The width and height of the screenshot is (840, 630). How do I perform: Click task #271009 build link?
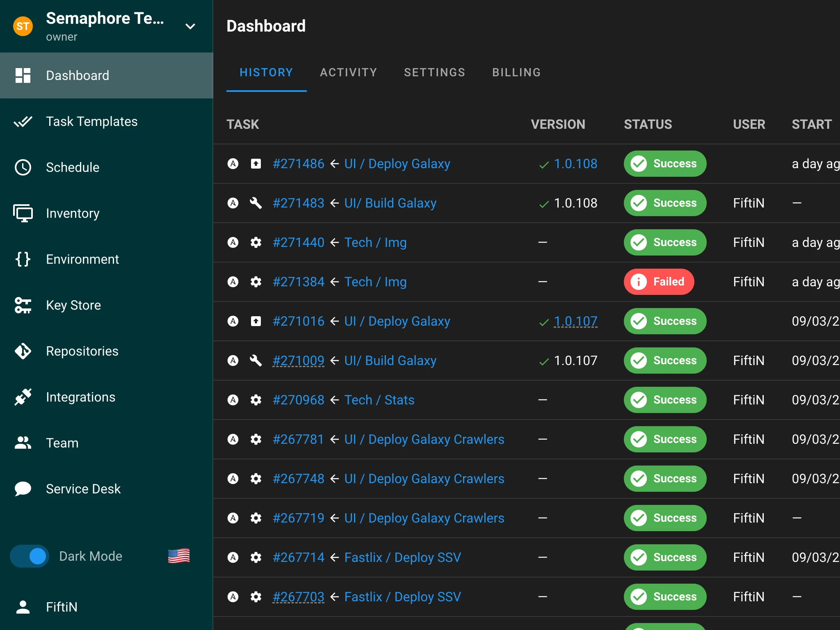(298, 361)
